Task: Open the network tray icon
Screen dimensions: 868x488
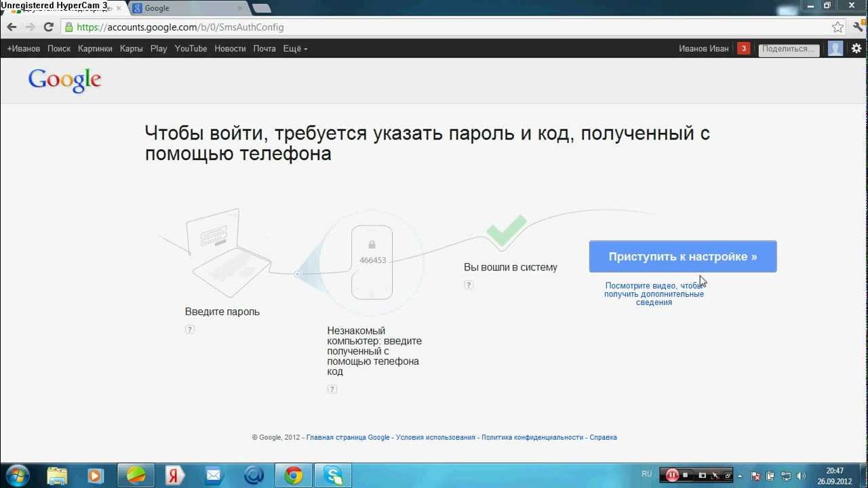Action: [786, 475]
